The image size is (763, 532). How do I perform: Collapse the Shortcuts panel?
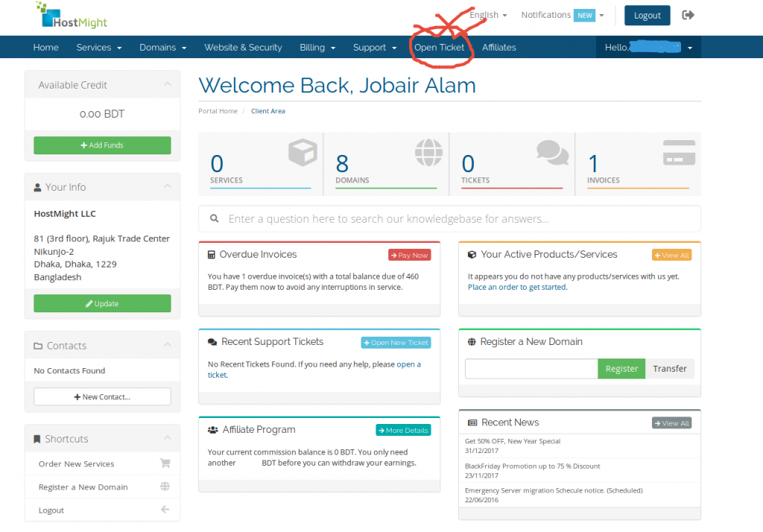click(168, 438)
